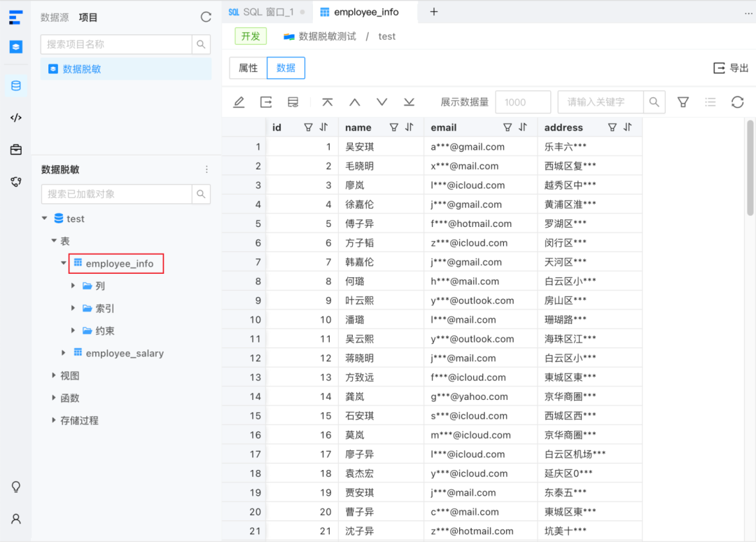
Task: Click the column list settings icon
Action: tap(710, 102)
